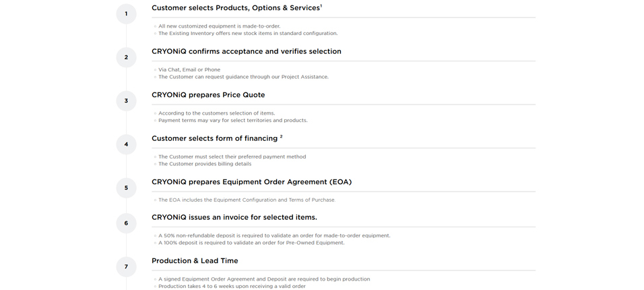Click the step 7 circle icon
Screen dimensions: 644x290
(x=126, y=267)
